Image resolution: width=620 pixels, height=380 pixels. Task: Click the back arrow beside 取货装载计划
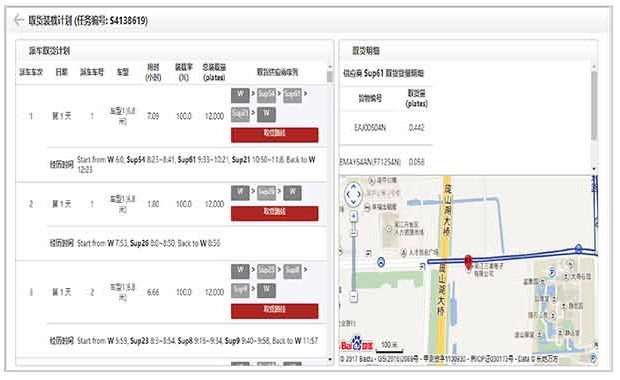pos(18,20)
